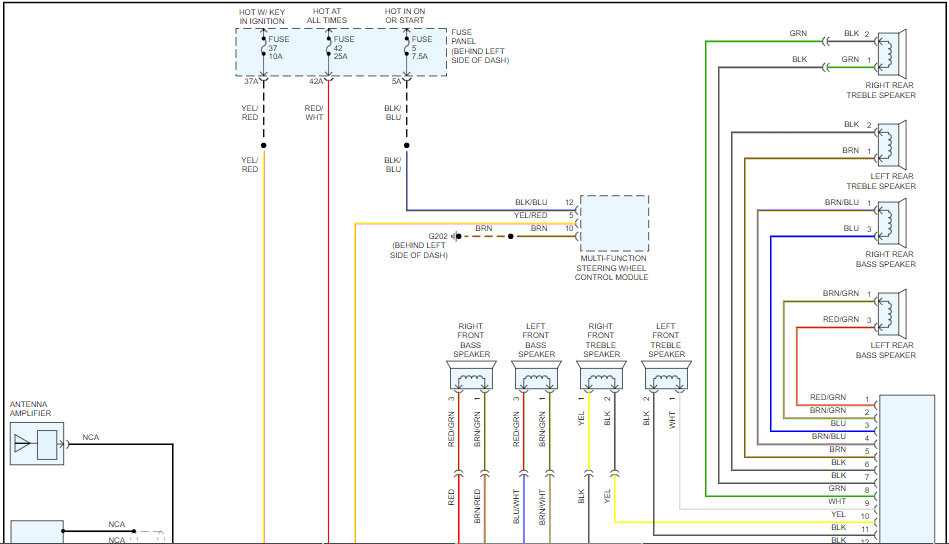Viewport: 949px width, 544px height.
Task: Click the 'BRN/WHT' vertical wire label
Action: tap(542, 506)
